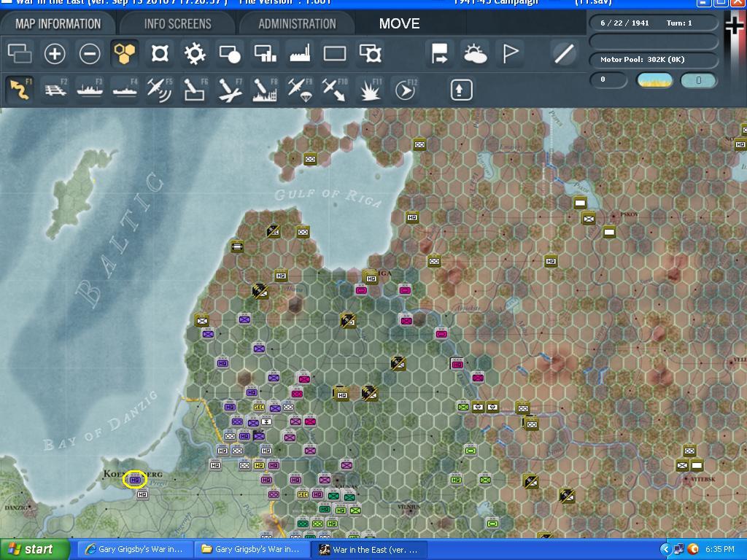747x560 pixels.
Task: Click the Vitebsk city label
Action: click(703, 479)
